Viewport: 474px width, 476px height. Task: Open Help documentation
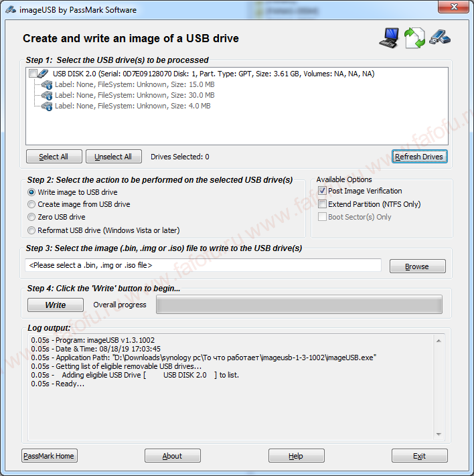tap(297, 456)
